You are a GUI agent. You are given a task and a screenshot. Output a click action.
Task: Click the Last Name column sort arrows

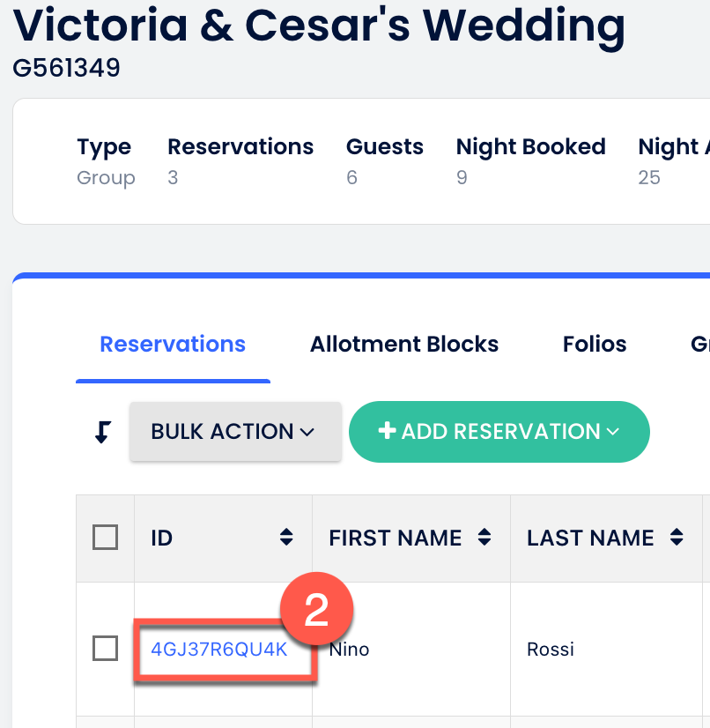coord(677,538)
